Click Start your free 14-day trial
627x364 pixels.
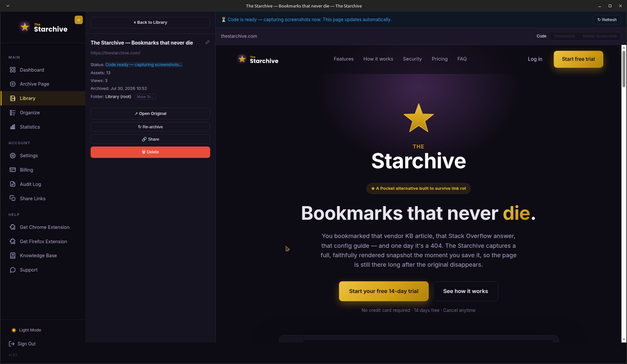click(384, 291)
